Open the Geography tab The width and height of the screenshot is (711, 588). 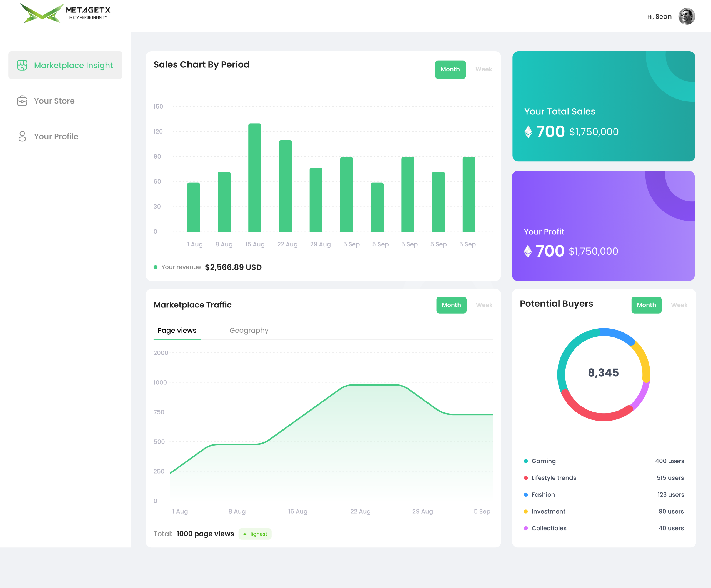249,331
